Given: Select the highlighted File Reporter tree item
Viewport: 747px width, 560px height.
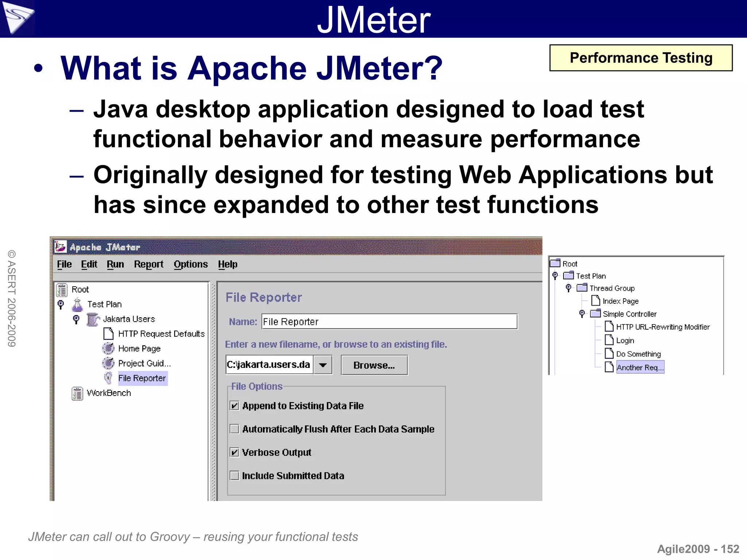Looking at the screenshot, I should click(x=142, y=378).
